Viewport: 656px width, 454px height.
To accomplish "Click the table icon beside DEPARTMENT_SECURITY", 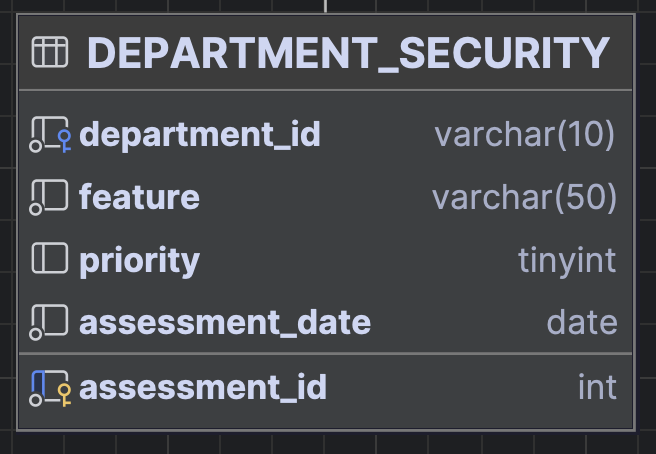I will click(x=50, y=52).
